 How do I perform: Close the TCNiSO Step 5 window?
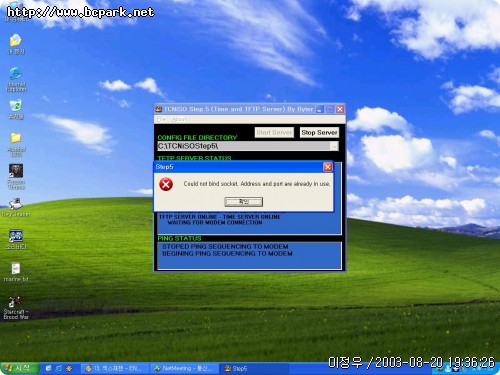[x=340, y=109]
